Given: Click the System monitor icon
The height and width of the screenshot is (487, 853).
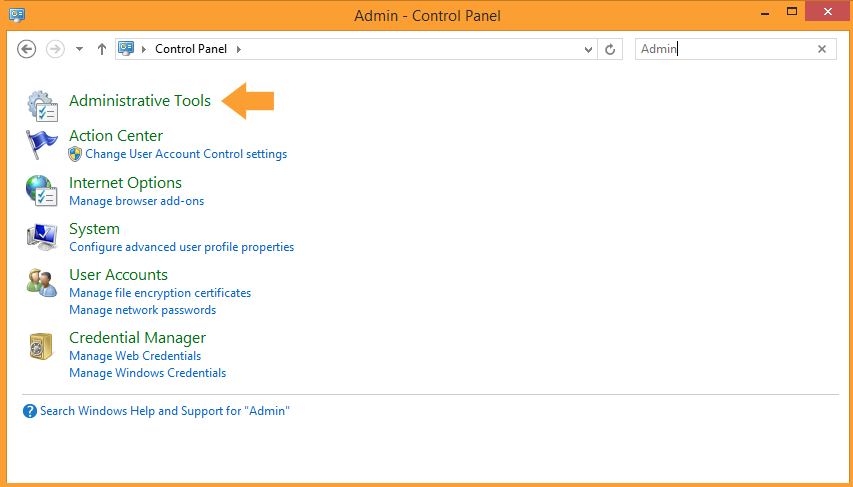Looking at the screenshot, I should pos(42,237).
